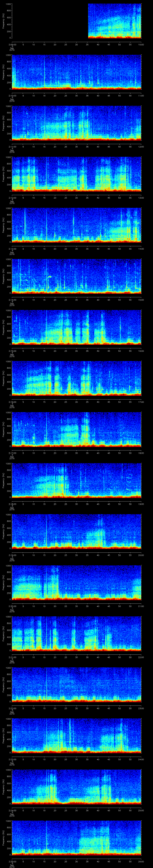
Task: Click the 2:21:00 start time label
Action: click(x=12, y=657)
